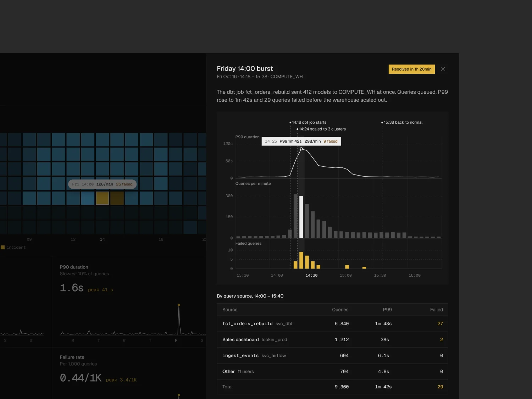Click the "By query source, 14:00 – 15:40" heading
The height and width of the screenshot is (399, 532).
coord(250,296)
